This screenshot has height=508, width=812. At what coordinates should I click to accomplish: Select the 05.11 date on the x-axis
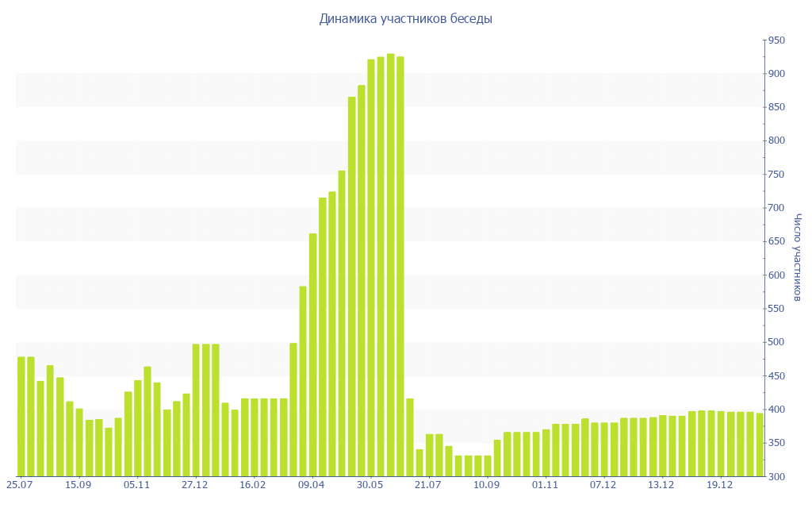pos(136,485)
